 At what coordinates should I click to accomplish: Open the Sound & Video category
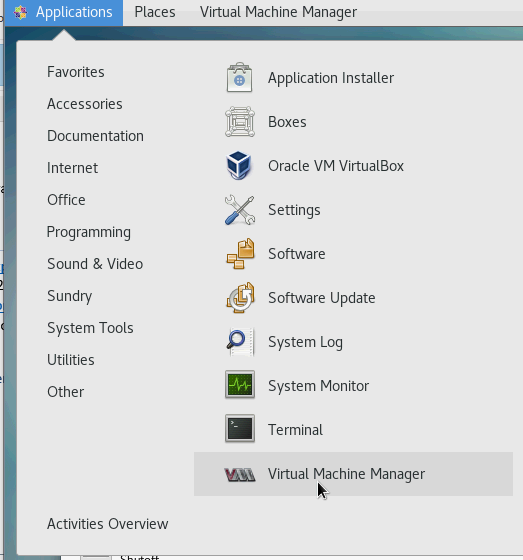[95, 264]
